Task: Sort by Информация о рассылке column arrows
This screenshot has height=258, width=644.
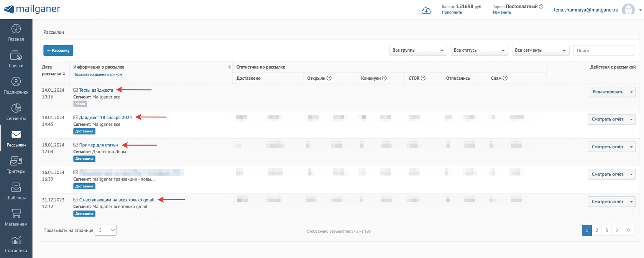Action: (230, 67)
